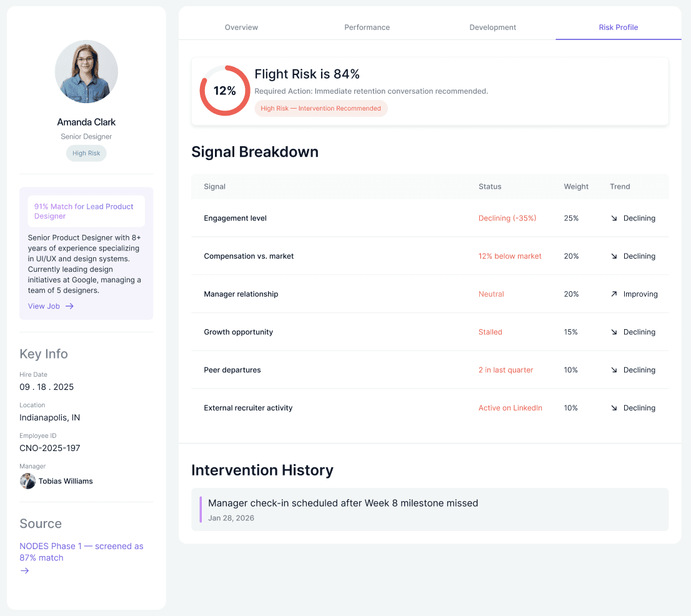
Task: Click the arrow icon under NODES Phase 1 source
Action: coord(25,570)
